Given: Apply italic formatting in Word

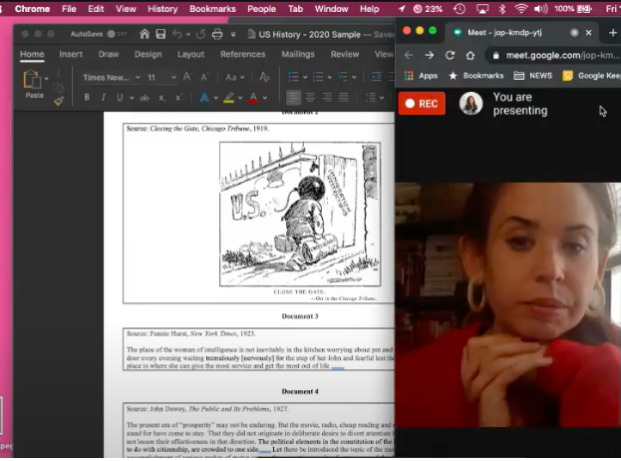Looking at the screenshot, I should (x=103, y=98).
